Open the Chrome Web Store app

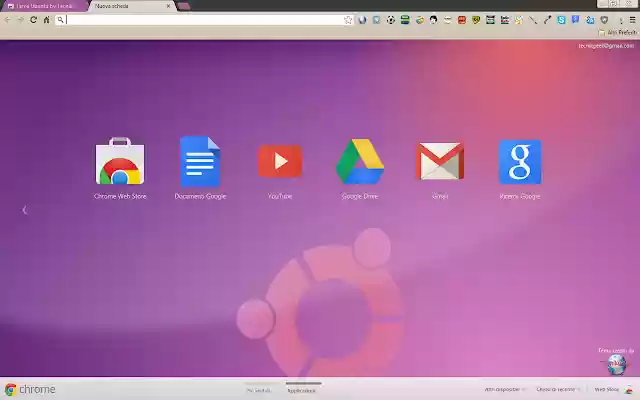(120, 168)
